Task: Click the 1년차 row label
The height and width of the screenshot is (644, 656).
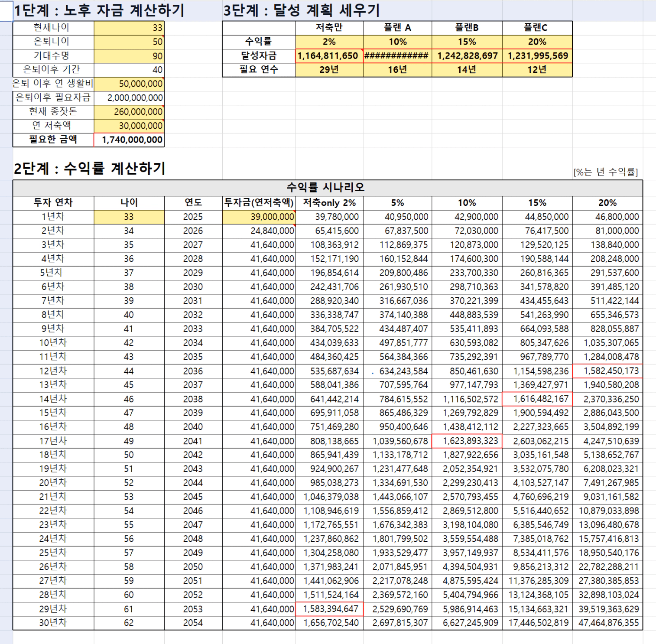Action: (53, 217)
